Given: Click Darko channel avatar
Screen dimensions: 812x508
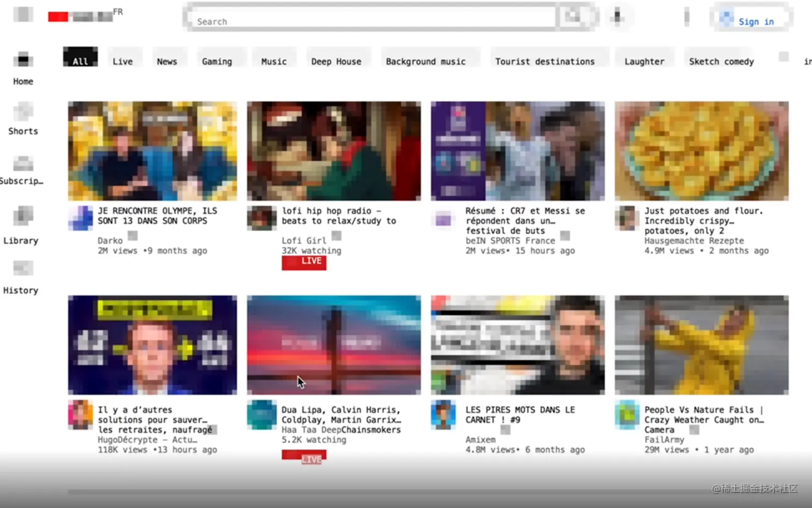Looking at the screenshot, I should pos(81,218).
